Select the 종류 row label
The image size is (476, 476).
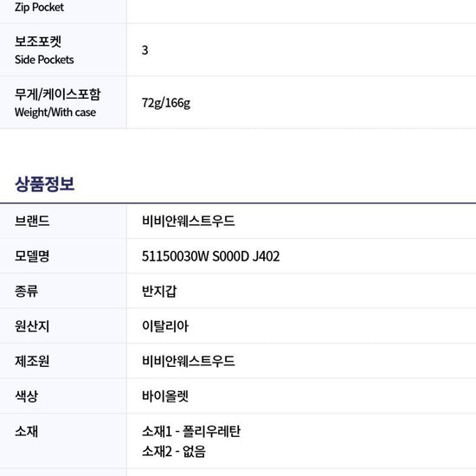27,291
